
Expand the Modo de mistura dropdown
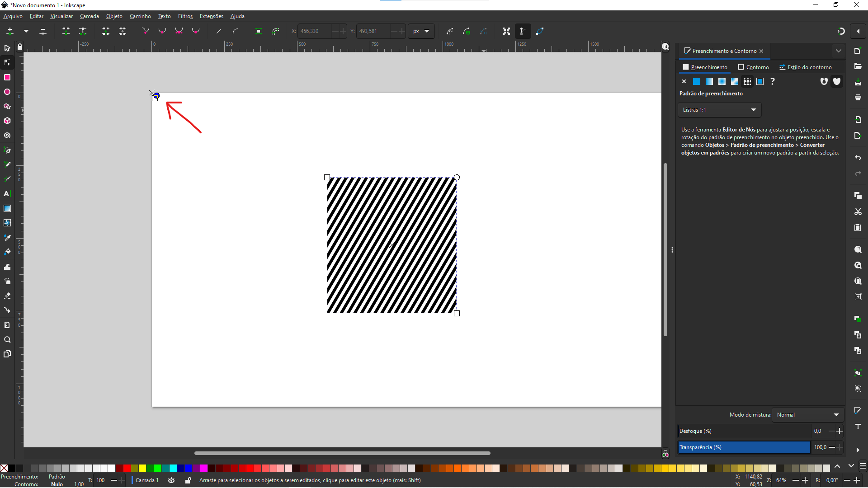807,415
